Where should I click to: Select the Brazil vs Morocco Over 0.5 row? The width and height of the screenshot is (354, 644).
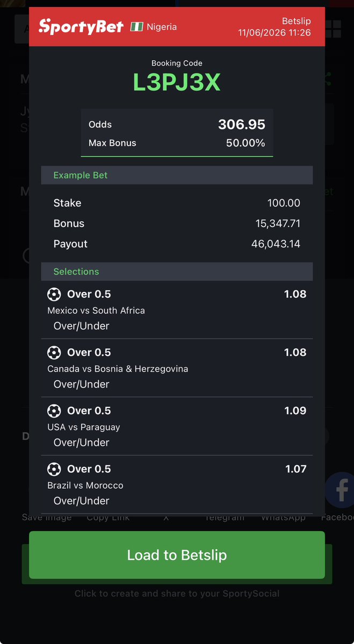[177, 485]
